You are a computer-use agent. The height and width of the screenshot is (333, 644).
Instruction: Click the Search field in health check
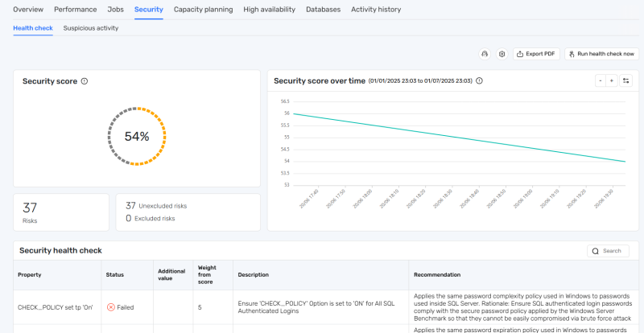coord(611,251)
